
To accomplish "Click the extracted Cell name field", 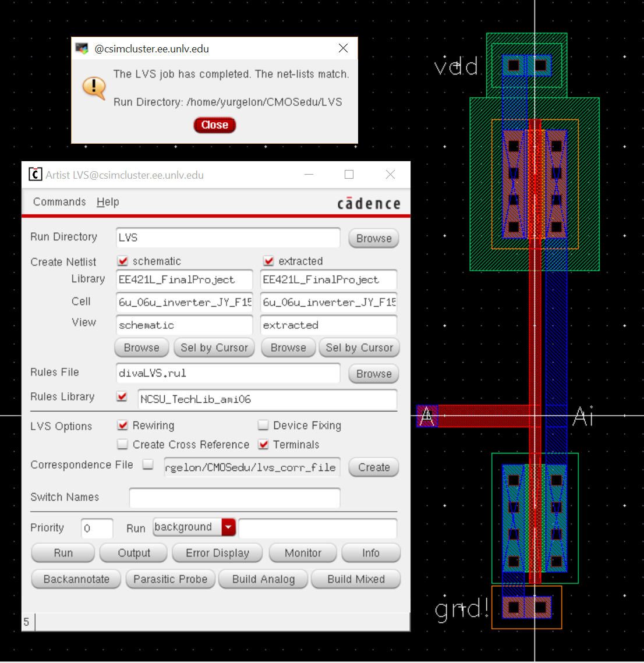I will tap(328, 302).
